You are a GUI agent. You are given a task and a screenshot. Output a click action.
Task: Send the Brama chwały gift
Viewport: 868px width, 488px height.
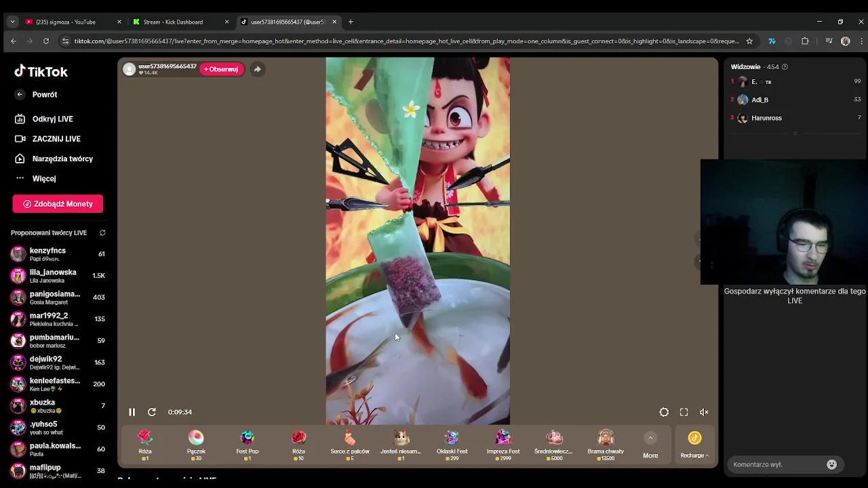tap(606, 445)
